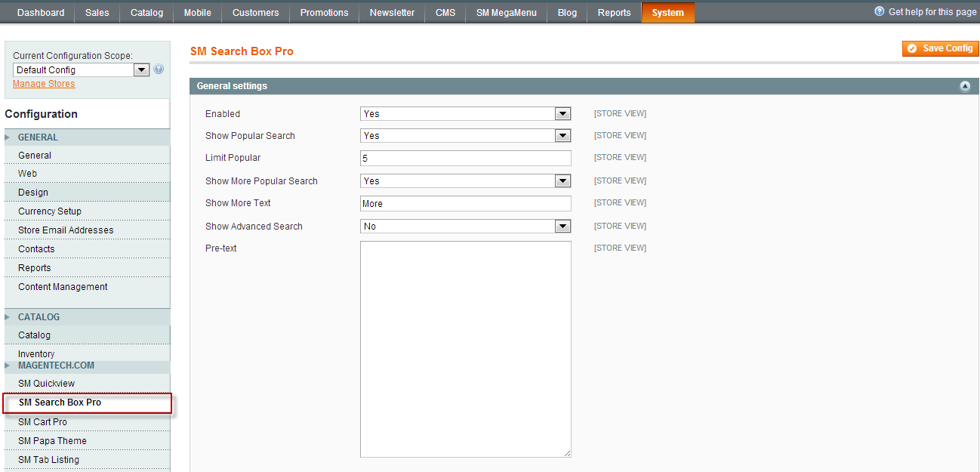Click the Show More Text label
Image resolution: width=980 pixels, height=472 pixels.
coord(238,203)
